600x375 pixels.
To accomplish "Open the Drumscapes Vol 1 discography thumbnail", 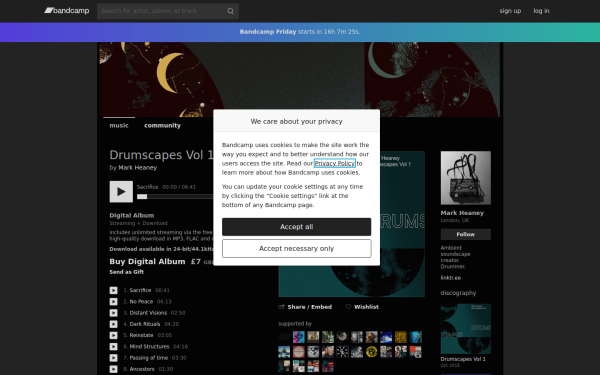I will (465, 329).
